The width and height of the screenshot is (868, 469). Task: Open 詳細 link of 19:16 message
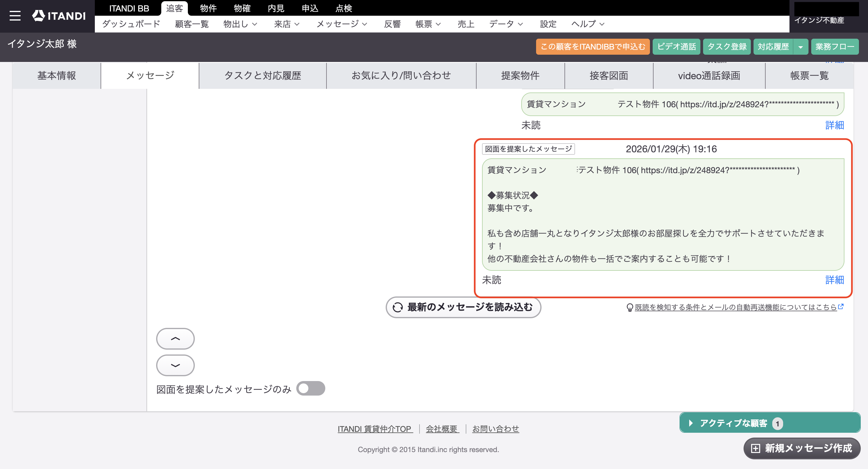tap(835, 280)
